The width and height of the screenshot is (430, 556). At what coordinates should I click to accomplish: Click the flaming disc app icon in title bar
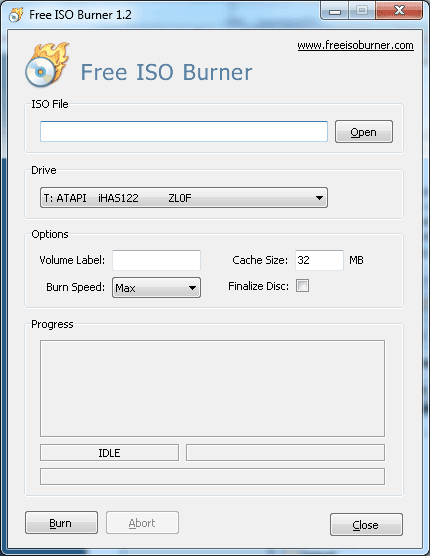click(x=15, y=15)
